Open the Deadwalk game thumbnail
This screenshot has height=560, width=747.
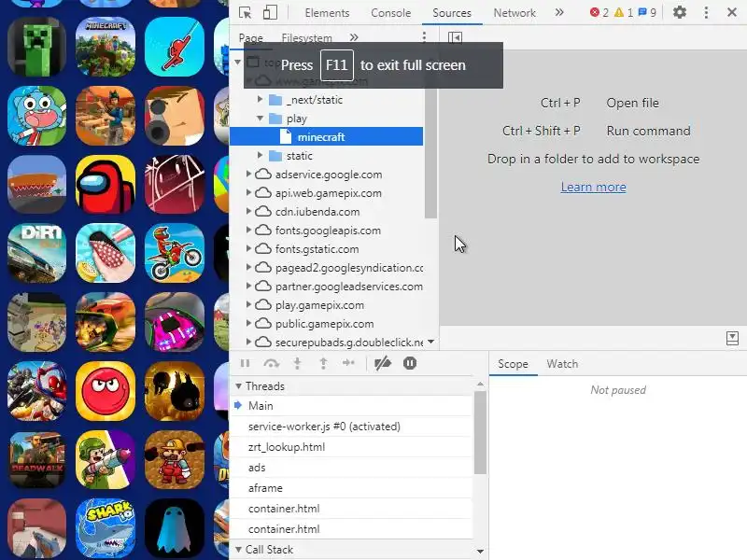coord(36,459)
